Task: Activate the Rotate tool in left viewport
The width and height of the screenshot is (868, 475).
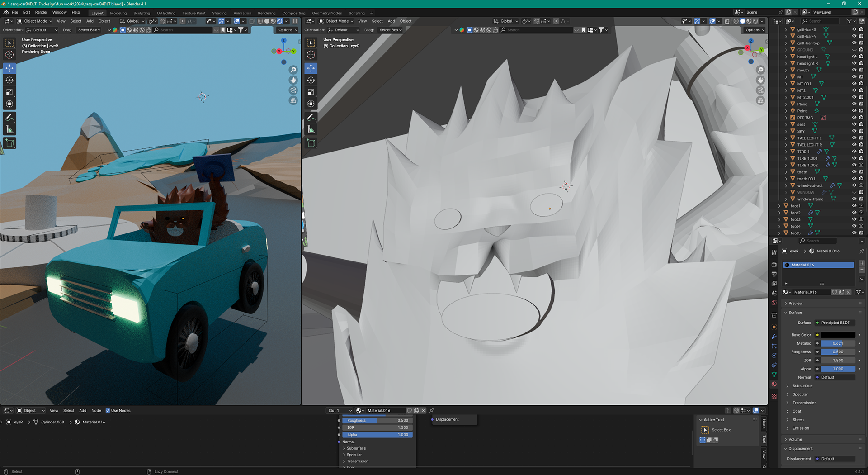Action: pyautogui.click(x=9, y=80)
